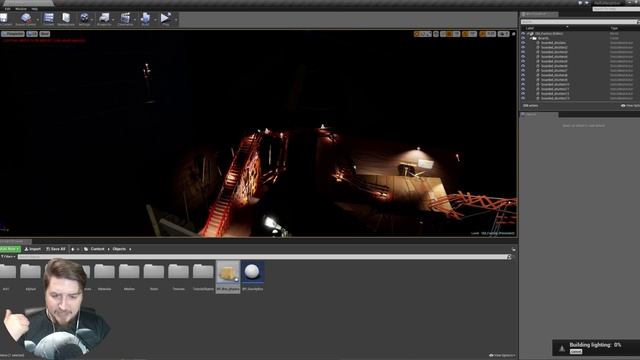Open the Edit menu

7,9
